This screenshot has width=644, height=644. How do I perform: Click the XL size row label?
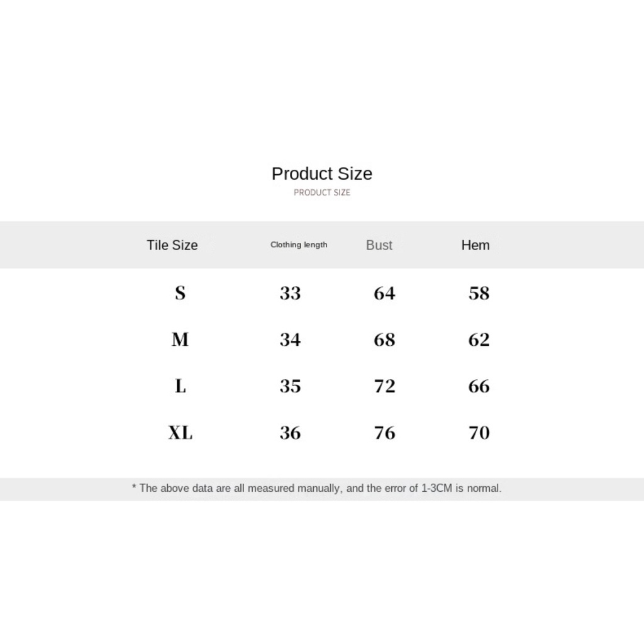[x=180, y=433]
